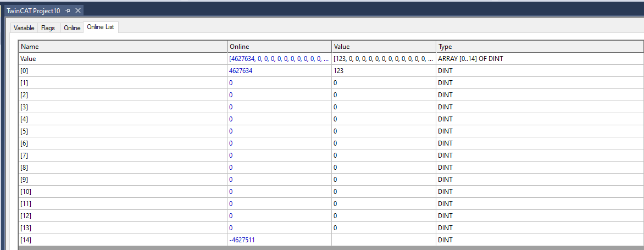Select row [5] name cell
This screenshot has width=644, height=250.
click(123, 131)
